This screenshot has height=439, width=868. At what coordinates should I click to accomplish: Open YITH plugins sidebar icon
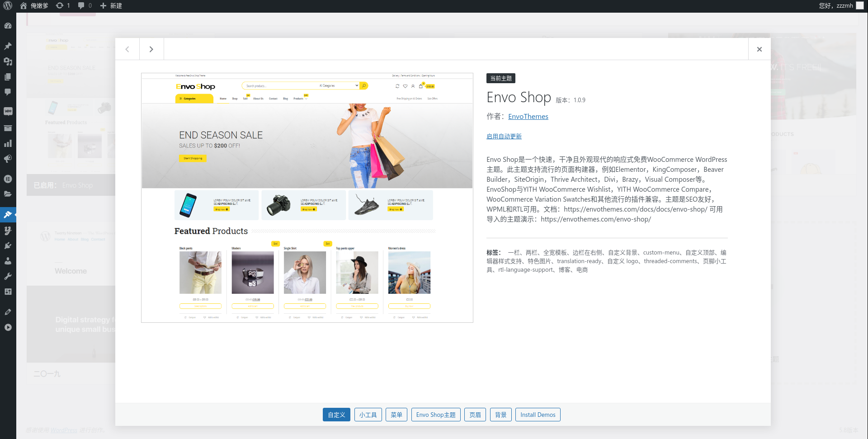[8, 230]
